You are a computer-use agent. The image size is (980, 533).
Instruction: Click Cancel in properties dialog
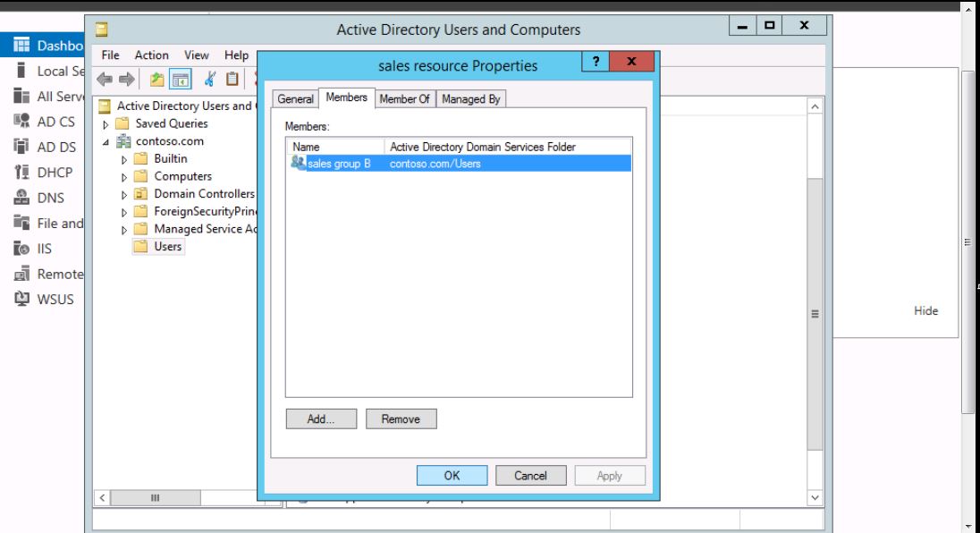[x=530, y=476]
